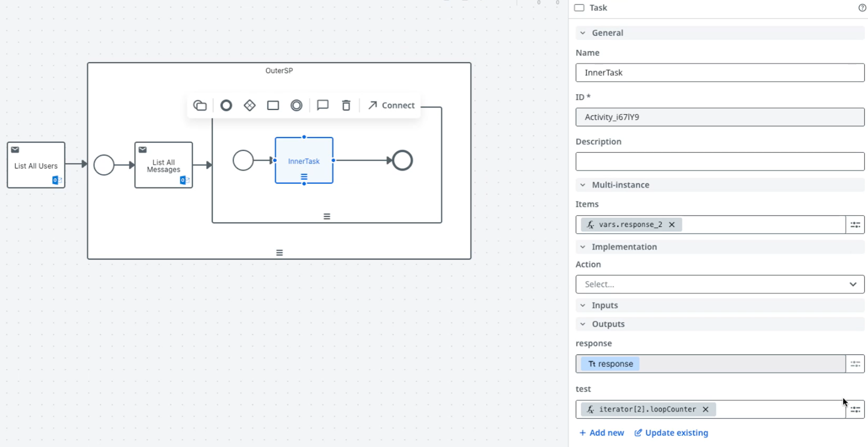Append an intermediate event with the double-circle icon
This screenshot has width=868, height=447.
click(296, 105)
